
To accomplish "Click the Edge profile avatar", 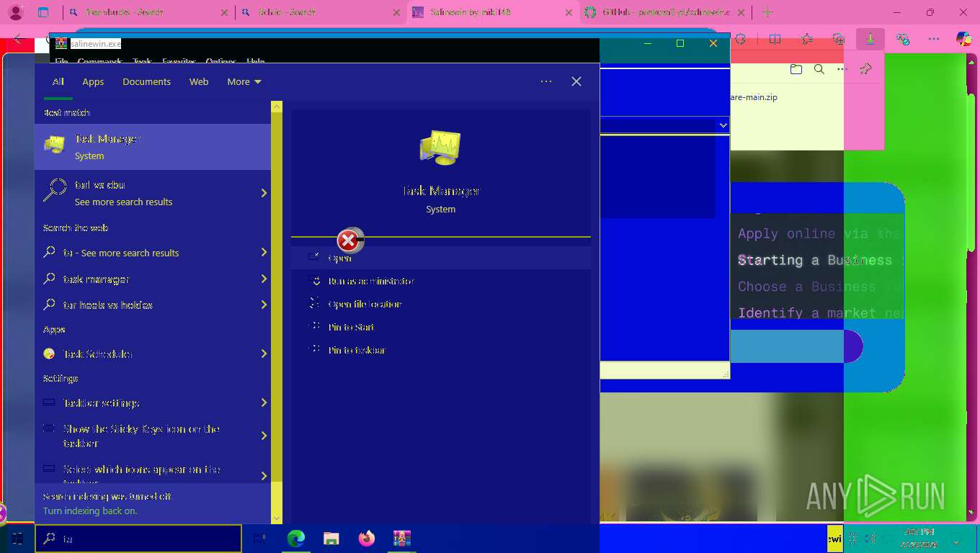I will point(14,12).
